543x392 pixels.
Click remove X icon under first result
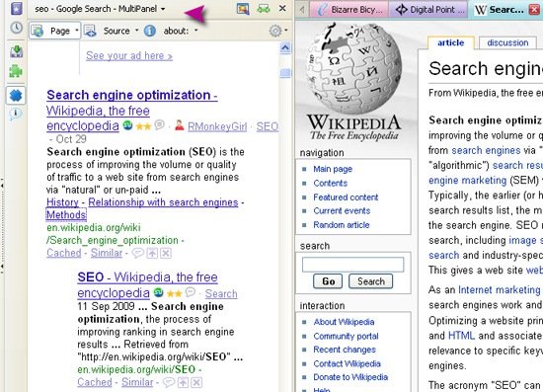coord(166,254)
